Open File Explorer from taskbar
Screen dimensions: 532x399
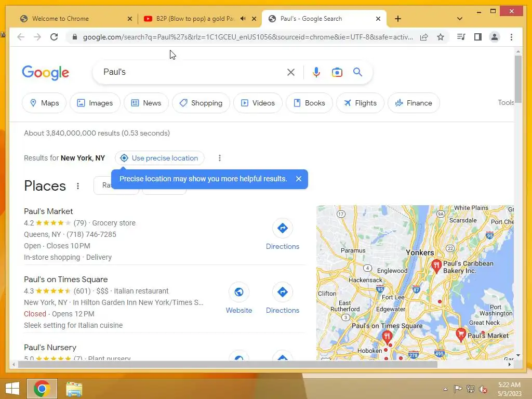tap(74, 389)
